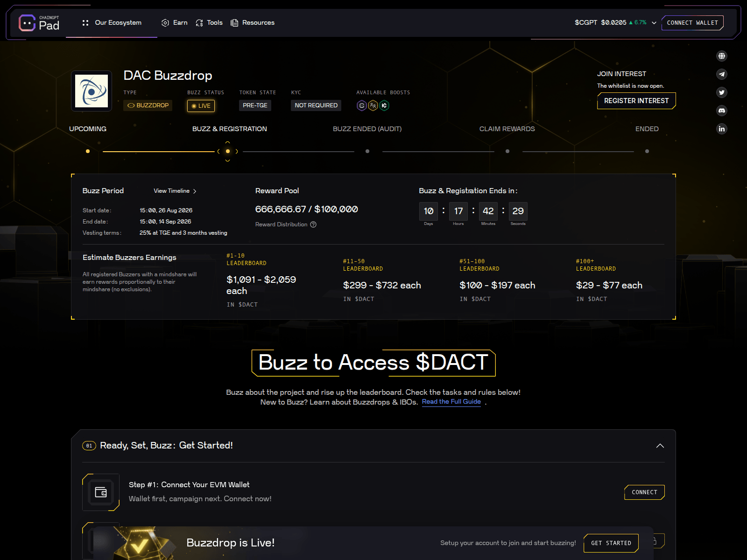Click the REGISTER INTEREST button
The width and height of the screenshot is (747, 560).
coord(636,101)
